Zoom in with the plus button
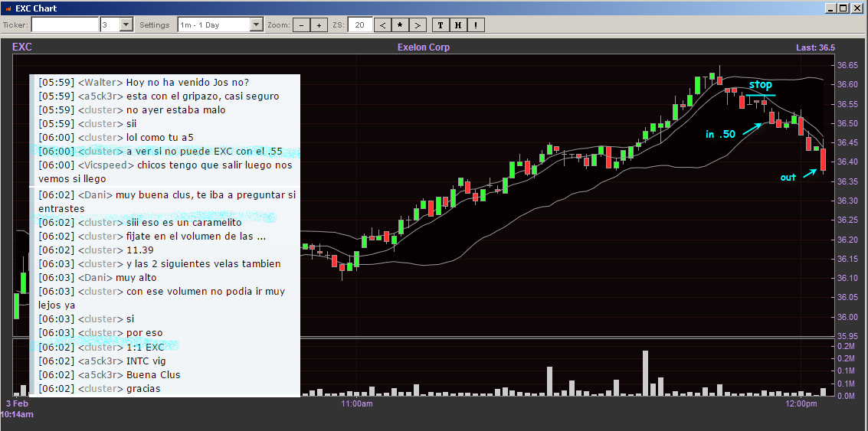 point(319,25)
